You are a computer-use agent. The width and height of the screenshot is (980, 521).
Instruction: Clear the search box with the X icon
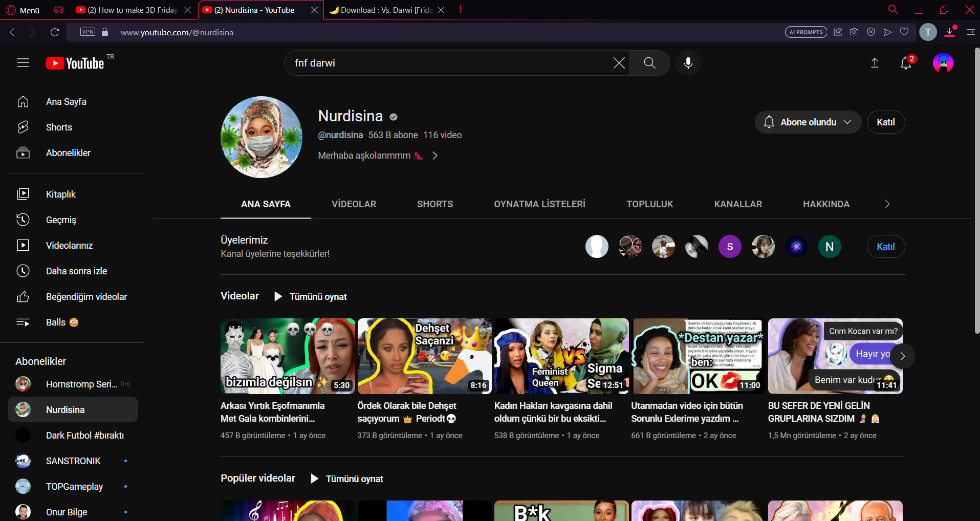[x=619, y=63]
